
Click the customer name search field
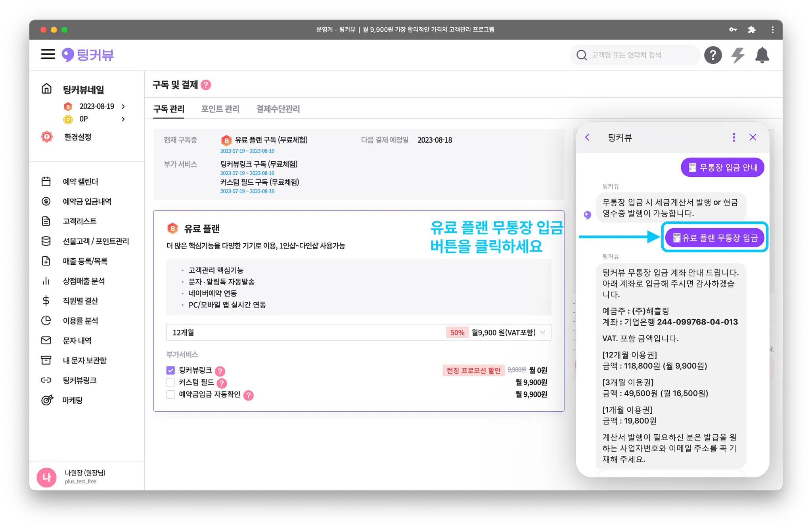tap(634, 55)
